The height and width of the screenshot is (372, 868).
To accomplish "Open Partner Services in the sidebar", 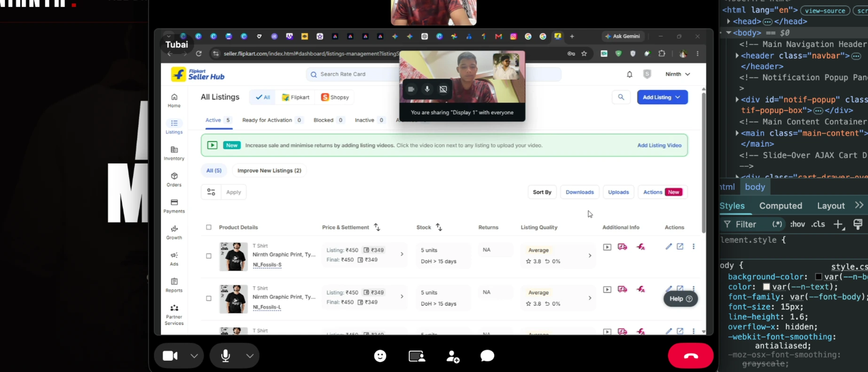I will click(x=174, y=315).
